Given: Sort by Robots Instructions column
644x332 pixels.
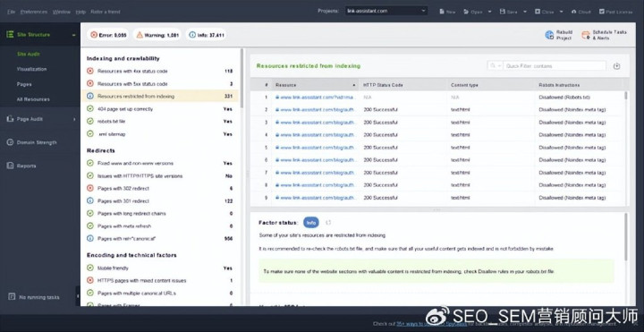Looking at the screenshot, I should [x=579, y=85].
